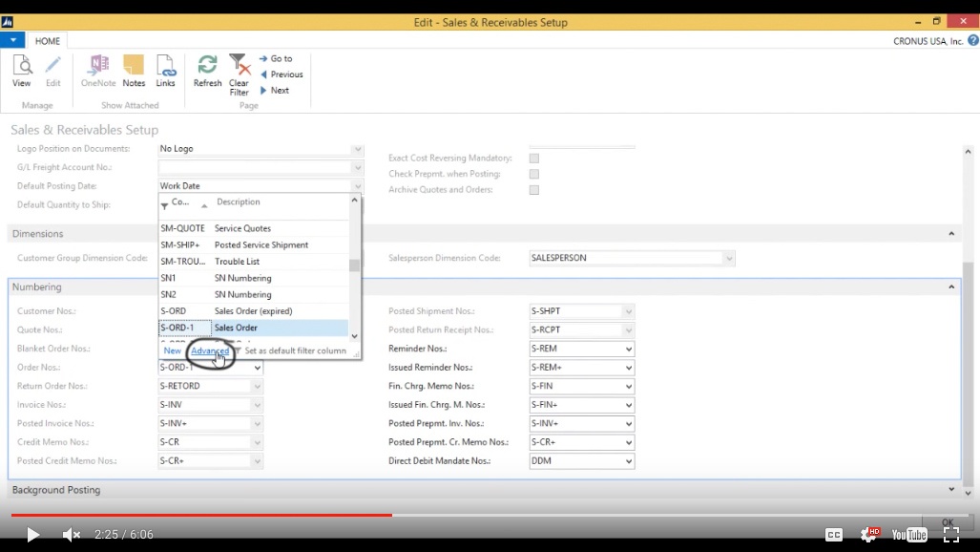Open the Salesperson Dimension Code dropdown
This screenshot has width=980, height=552.
(x=729, y=258)
